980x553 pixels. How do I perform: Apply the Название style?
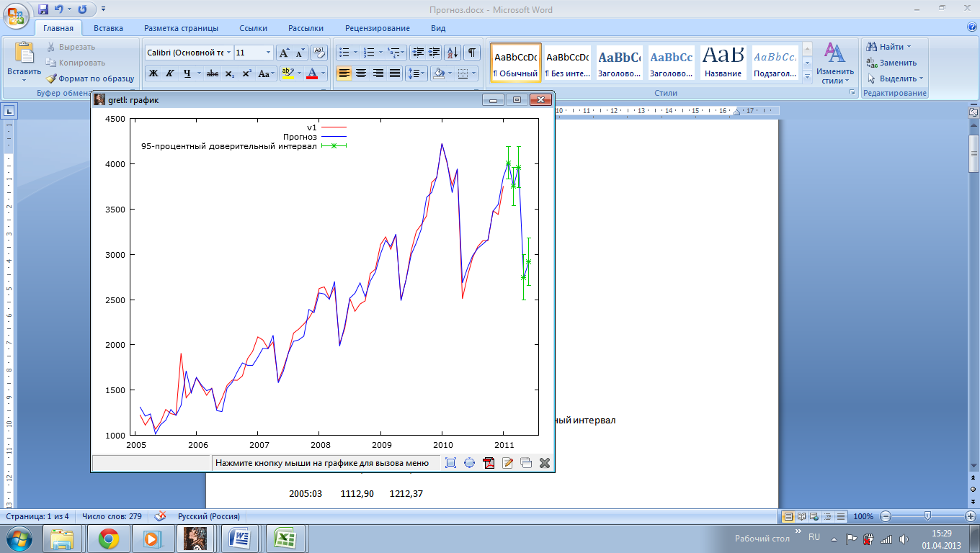723,63
